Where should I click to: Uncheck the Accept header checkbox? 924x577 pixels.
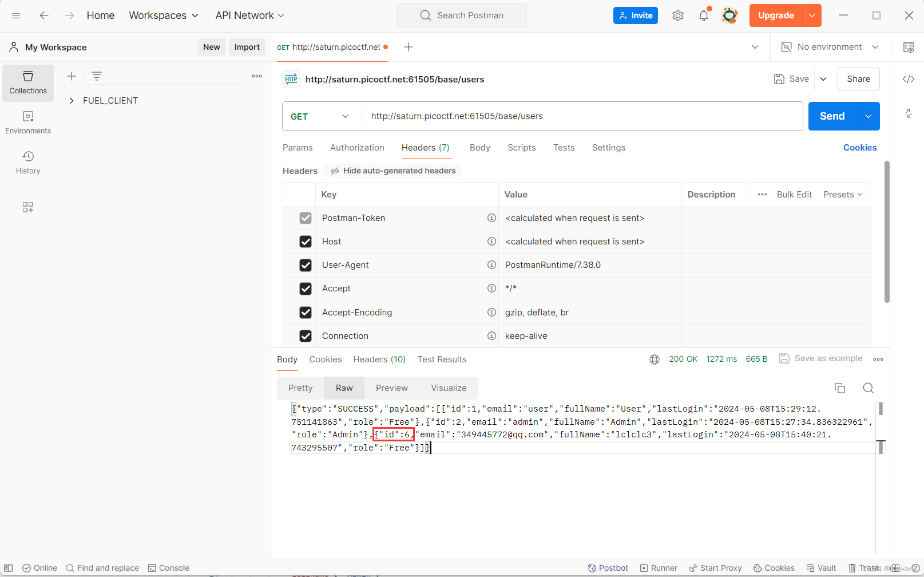[x=306, y=288]
